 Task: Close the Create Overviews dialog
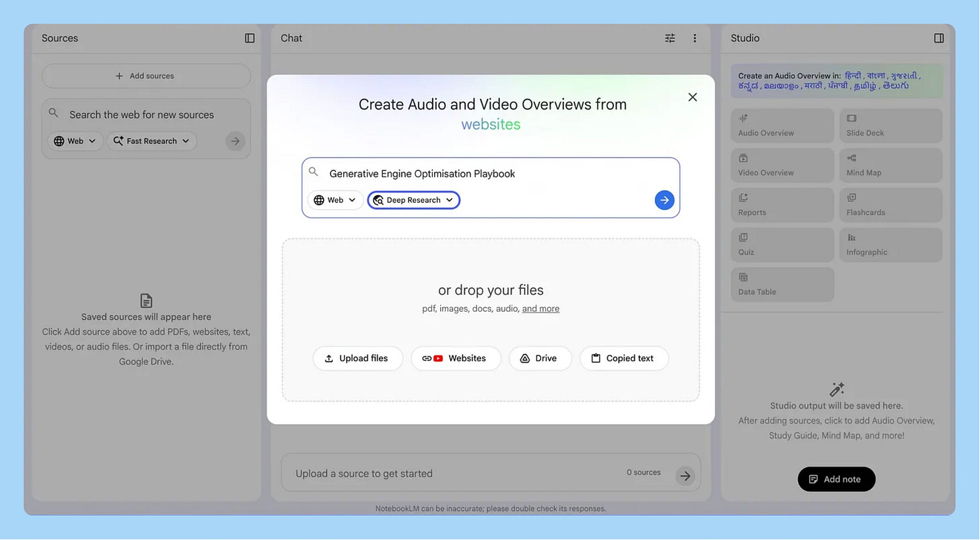[x=693, y=97]
